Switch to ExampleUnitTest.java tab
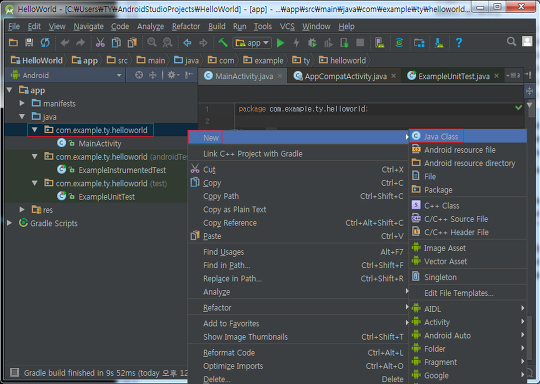The height and width of the screenshot is (384, 540). [454, 76]
